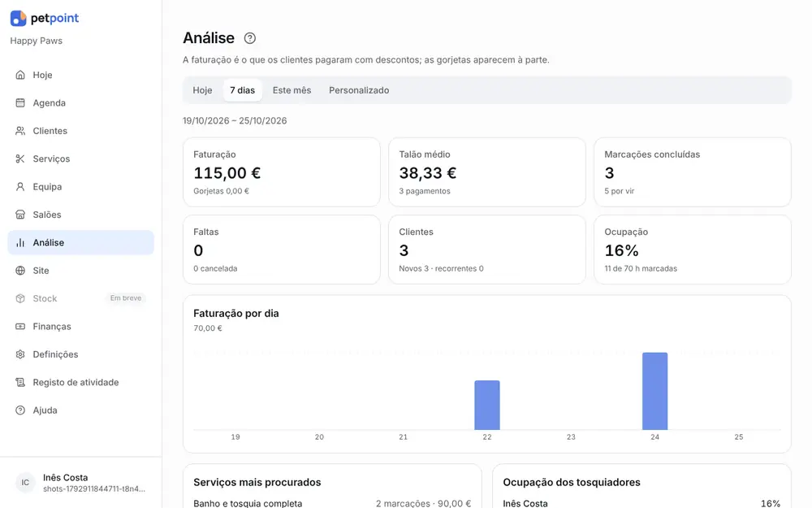The image size is (812, 508).
Task: Click the Novos 3 · recorrentes 0 text
Action: [x=441, y=268]
